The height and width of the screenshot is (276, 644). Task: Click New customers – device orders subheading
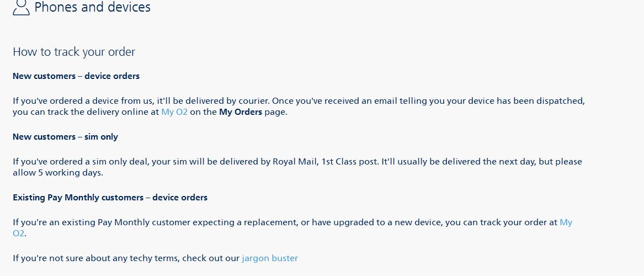tap(76, 76)
